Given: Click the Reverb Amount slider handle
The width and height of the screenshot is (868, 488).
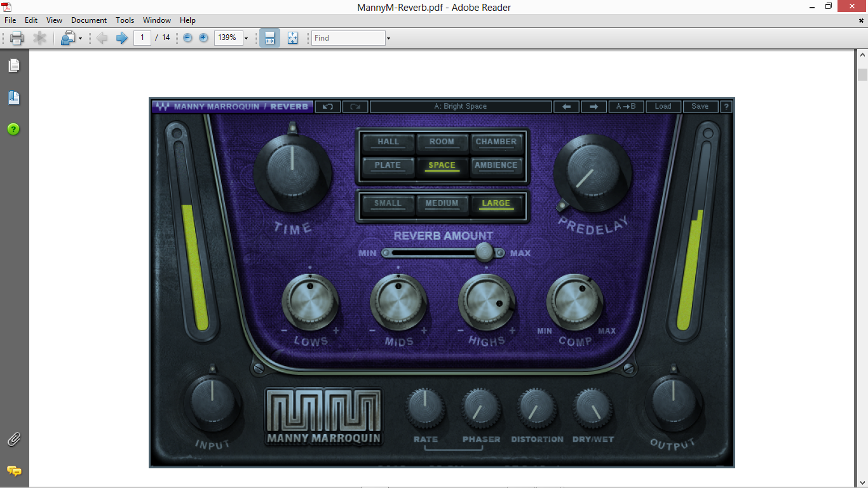Looking at the screenshot, I should [x=484, y=252].
